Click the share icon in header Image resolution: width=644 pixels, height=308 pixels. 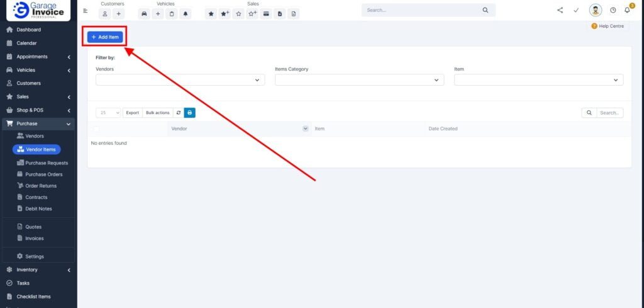click(560, 10)
